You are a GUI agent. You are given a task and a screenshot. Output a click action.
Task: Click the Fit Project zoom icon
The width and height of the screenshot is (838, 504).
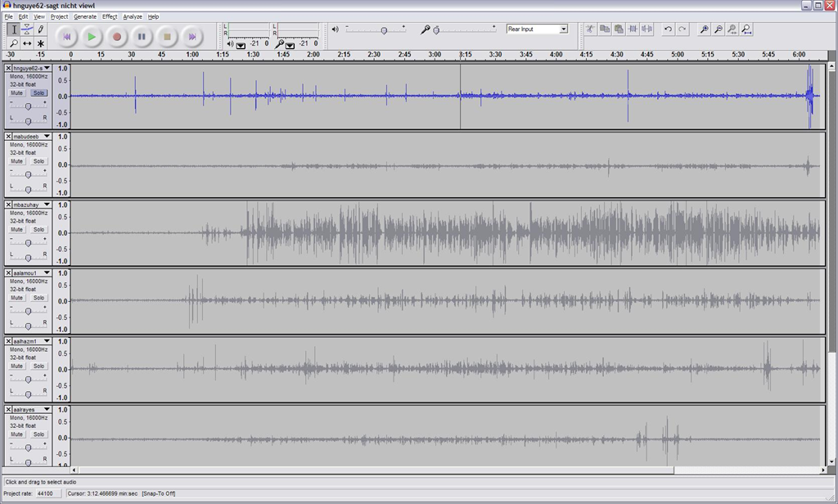tap(746, 29)
